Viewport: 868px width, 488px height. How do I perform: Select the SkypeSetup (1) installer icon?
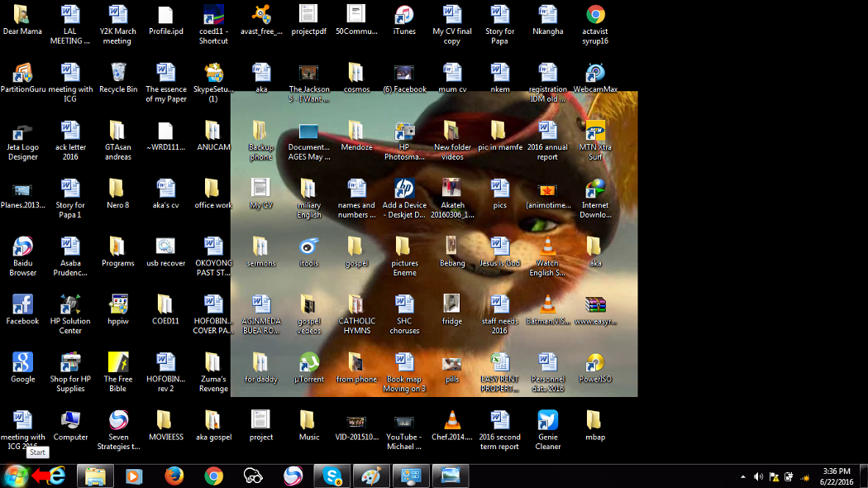point(213,83)
